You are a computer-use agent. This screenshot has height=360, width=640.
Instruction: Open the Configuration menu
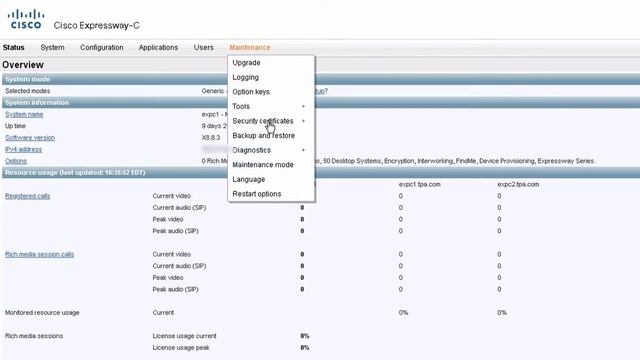tap(102, 47)
